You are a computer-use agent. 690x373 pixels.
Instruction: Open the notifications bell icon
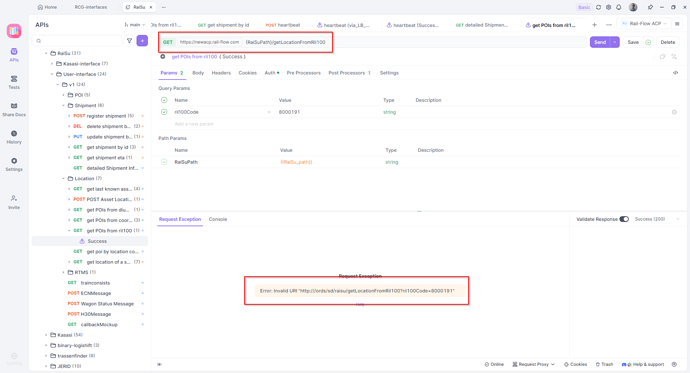(619, 7)
